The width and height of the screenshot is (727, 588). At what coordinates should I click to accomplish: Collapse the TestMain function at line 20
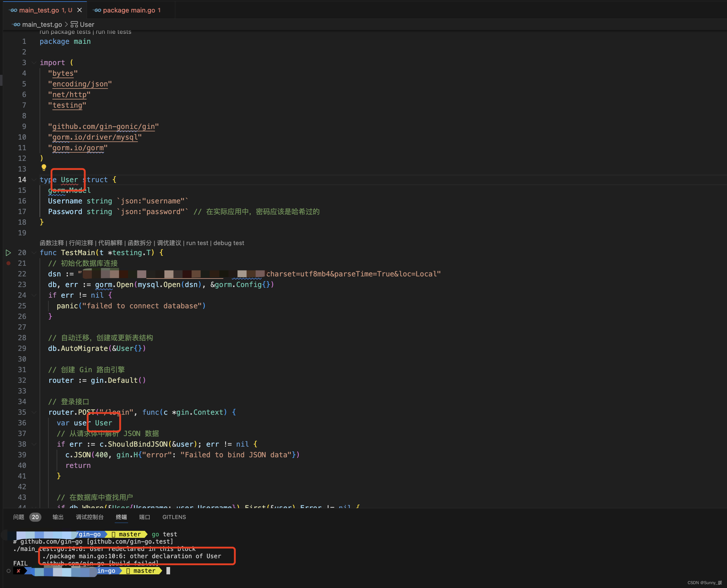click(34, 253)
